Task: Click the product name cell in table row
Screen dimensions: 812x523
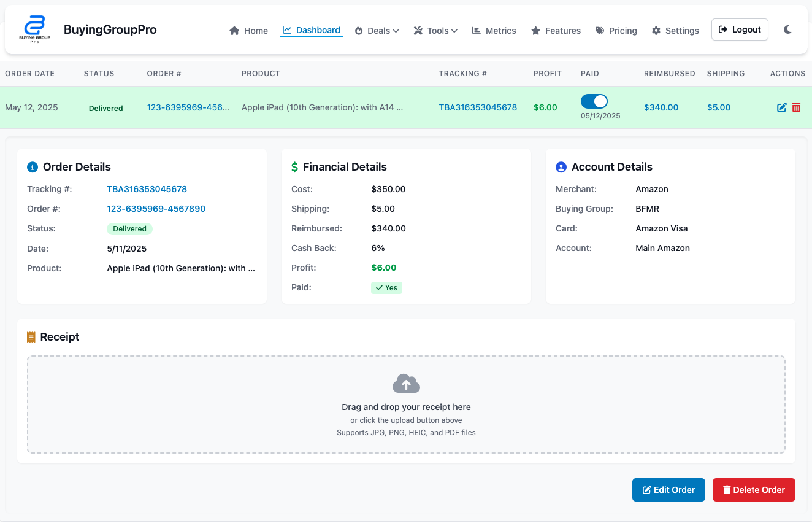Action: pyautogui.click(x=323, y=107)
